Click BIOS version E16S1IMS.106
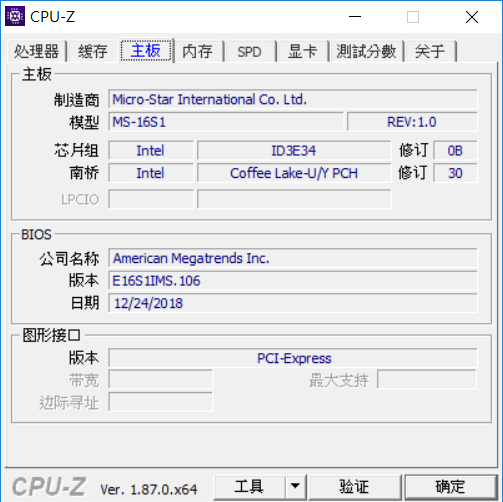503x502 pixels. click(293, 281)
